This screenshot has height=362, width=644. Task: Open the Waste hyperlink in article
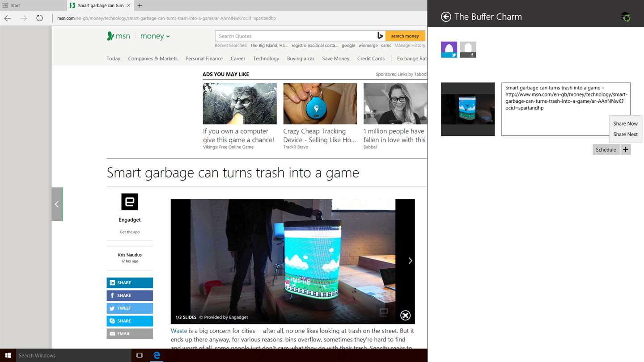click(x=179, y=331)
